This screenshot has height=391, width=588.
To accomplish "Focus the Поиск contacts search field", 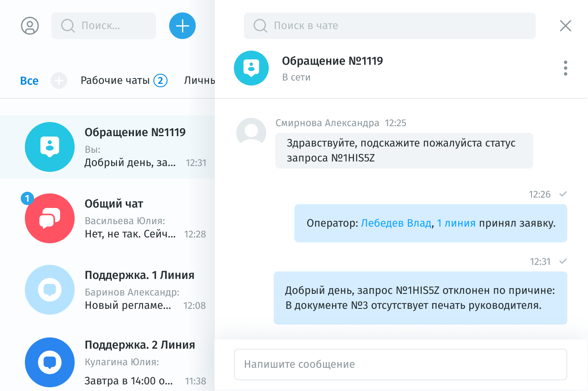I will (104, 26).
